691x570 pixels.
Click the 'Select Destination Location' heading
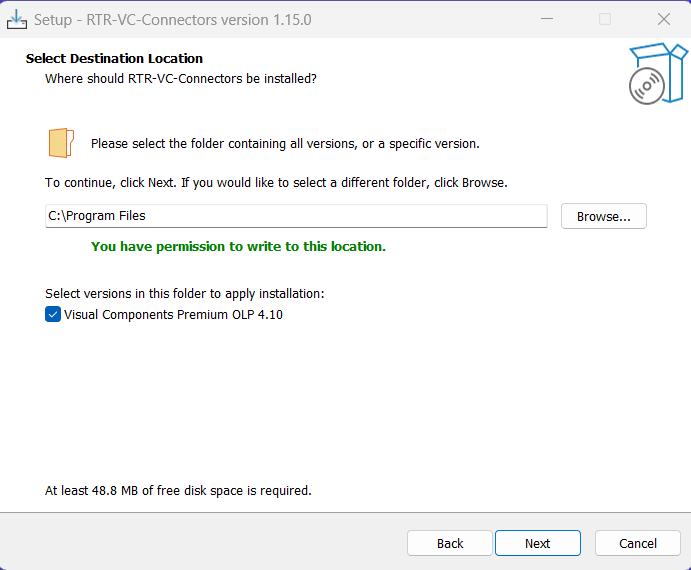tap(114, 59)
